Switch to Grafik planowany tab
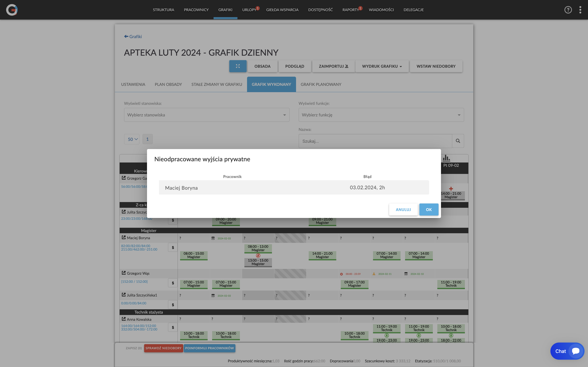This screenshot has height=367, width=588. pos(321,84)
